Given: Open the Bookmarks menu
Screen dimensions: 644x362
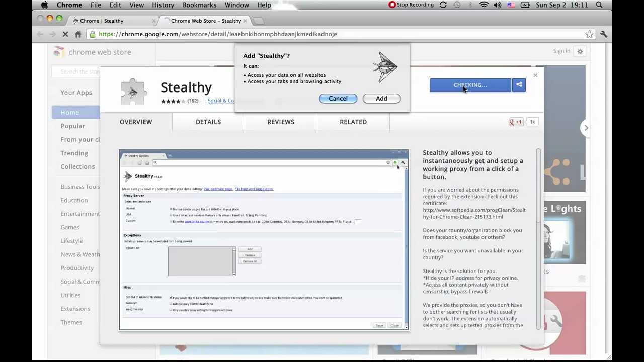Looking at the screenshot, I should pos(199,5).
